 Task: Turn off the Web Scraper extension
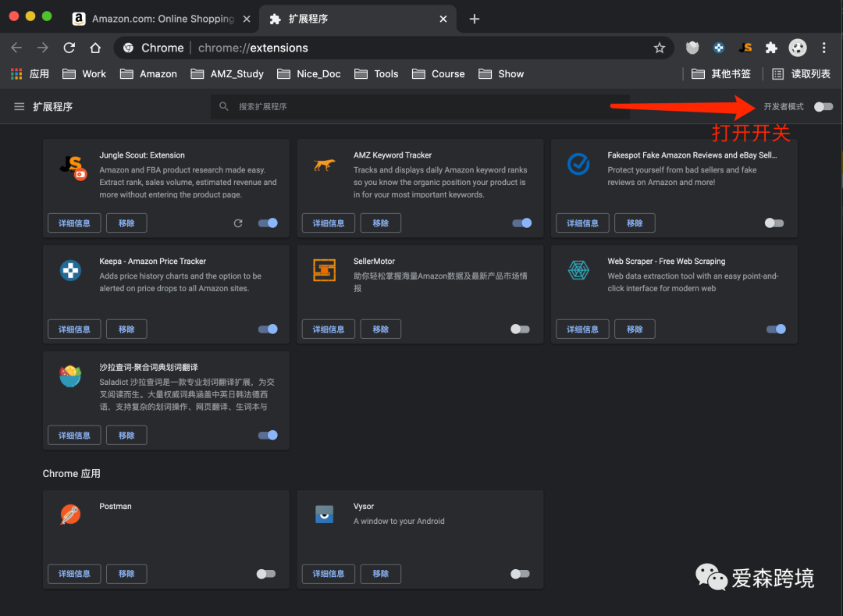coord(777,329)
